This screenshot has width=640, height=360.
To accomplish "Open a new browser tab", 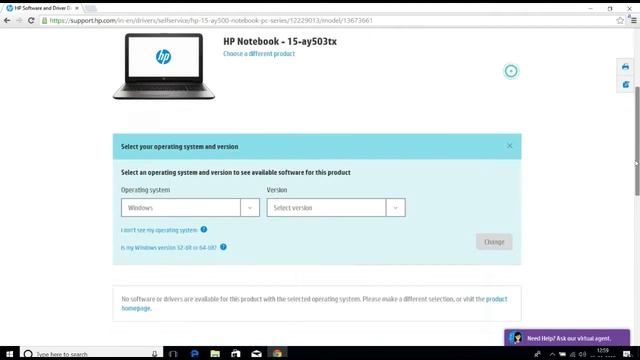I will (x=91, y=8).
